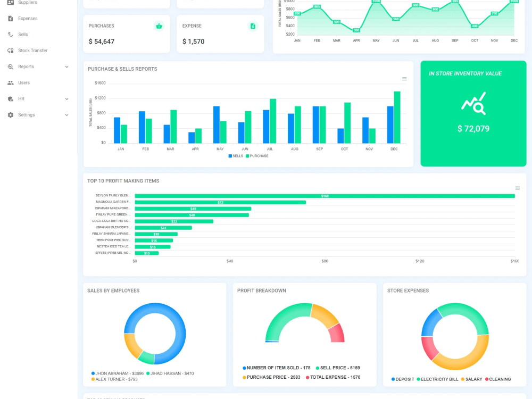
Task: Toggle the SELLS legend series
Action: click(x=236, y=156)
